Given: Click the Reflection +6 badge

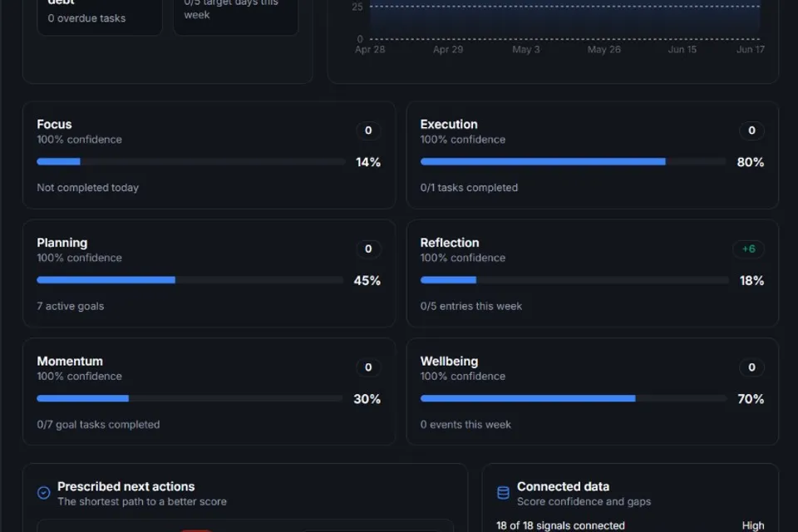Looking at the screenshot, I should click(748, 249).
